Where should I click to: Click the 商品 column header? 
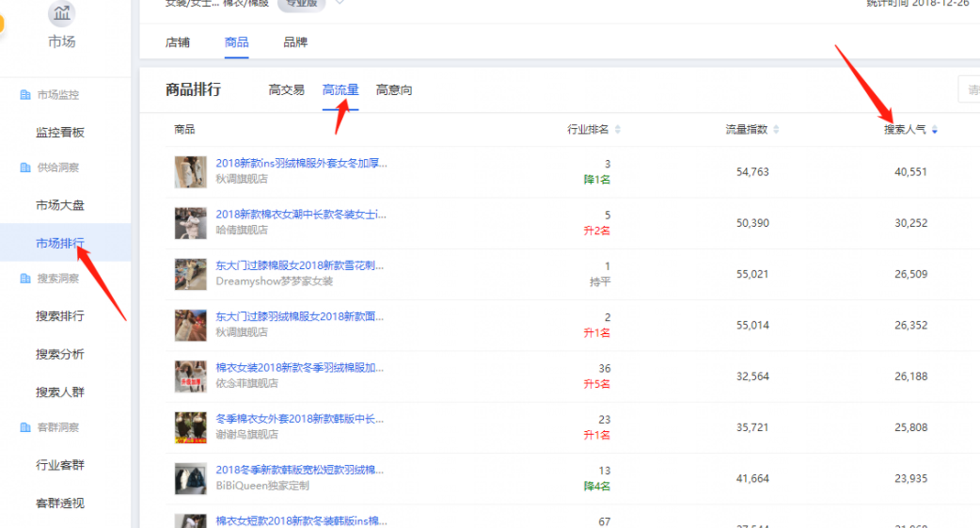pos(184,130)
